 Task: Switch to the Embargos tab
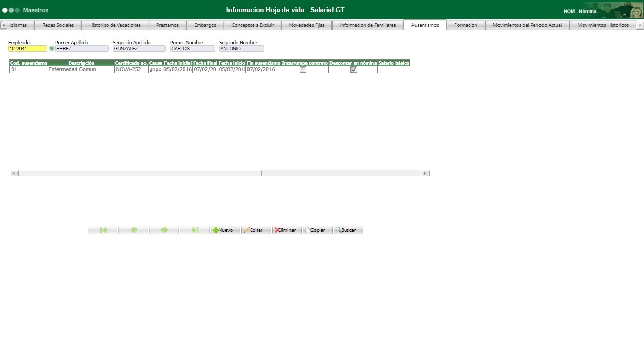click(205, 25)
